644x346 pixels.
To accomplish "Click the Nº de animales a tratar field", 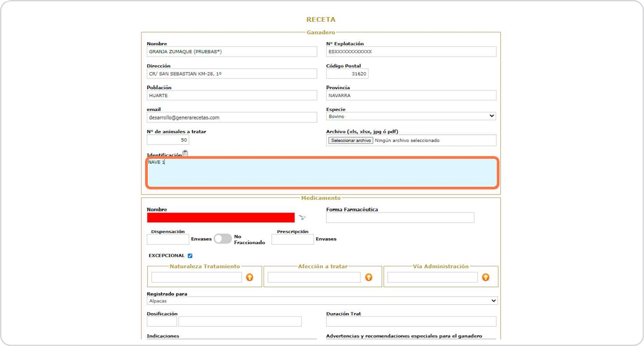I will coord(168,140).
